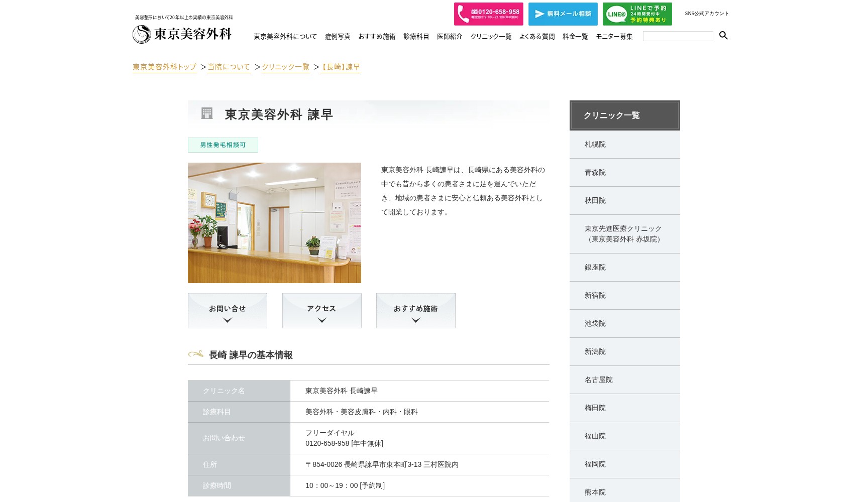The width and height of the screenshot is (868, 502).
Task: Click the 長崎 諫早の基本情報 heading
Action: (251, 355)
